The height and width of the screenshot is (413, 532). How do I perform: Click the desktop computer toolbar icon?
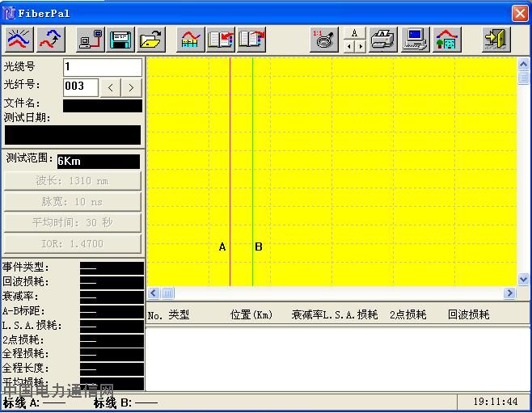click(416, 39)
